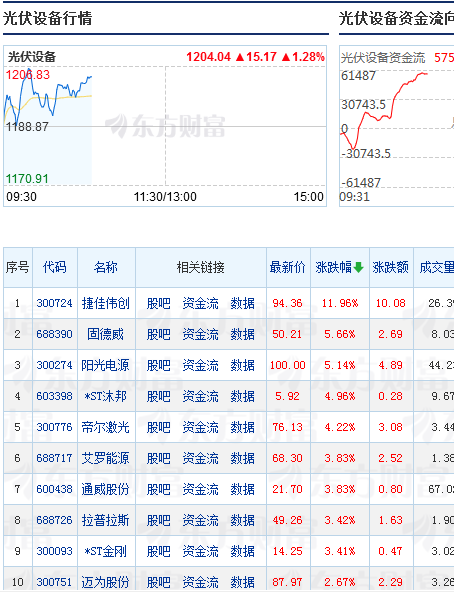Open 资金流 link for *ST沐邦
The image size is (454, 596).
[x=200, y=396]
